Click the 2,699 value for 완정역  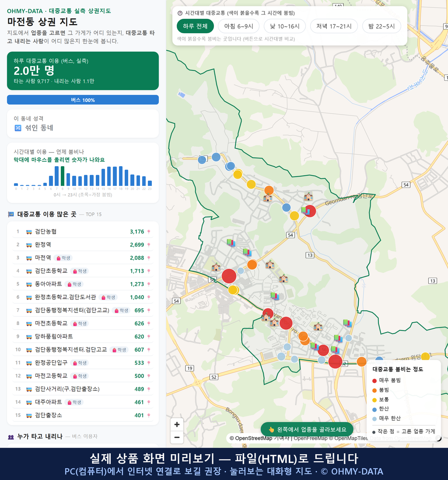tap(137, 245)
